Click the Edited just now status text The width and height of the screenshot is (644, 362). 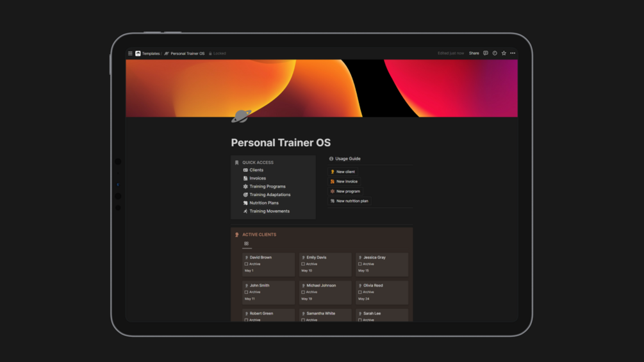tap(450, 53)
